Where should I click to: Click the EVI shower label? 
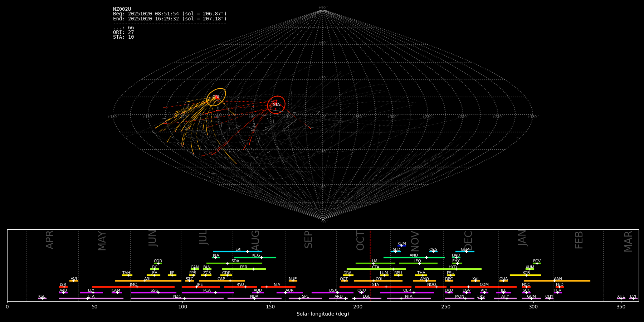click(633, 296)
